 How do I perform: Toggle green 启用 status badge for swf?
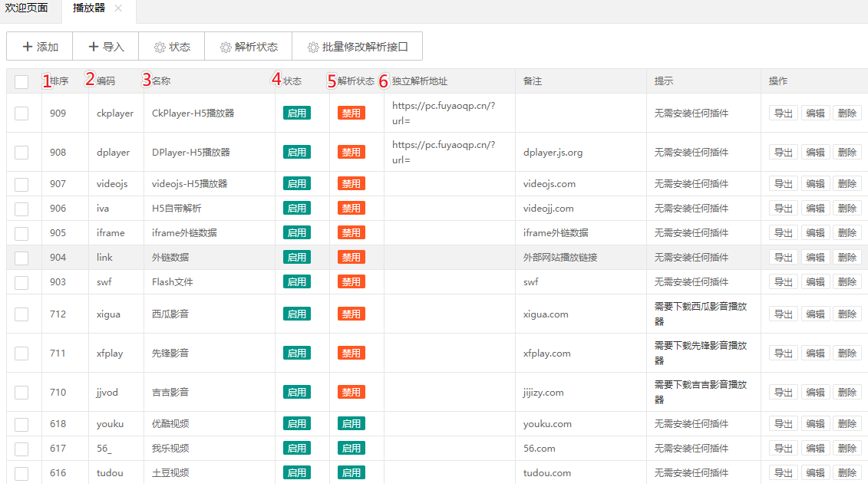point(297,282)
